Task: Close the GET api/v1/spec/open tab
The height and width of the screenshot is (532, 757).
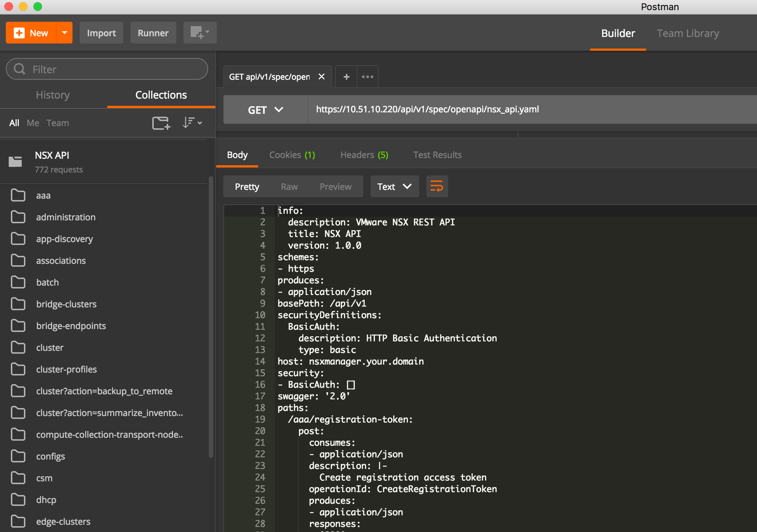Action: tap(321, 77)
